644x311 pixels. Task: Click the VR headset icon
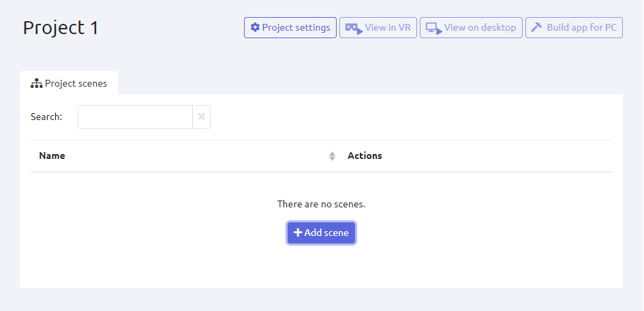pyautogui.click(x=353, y=28)
